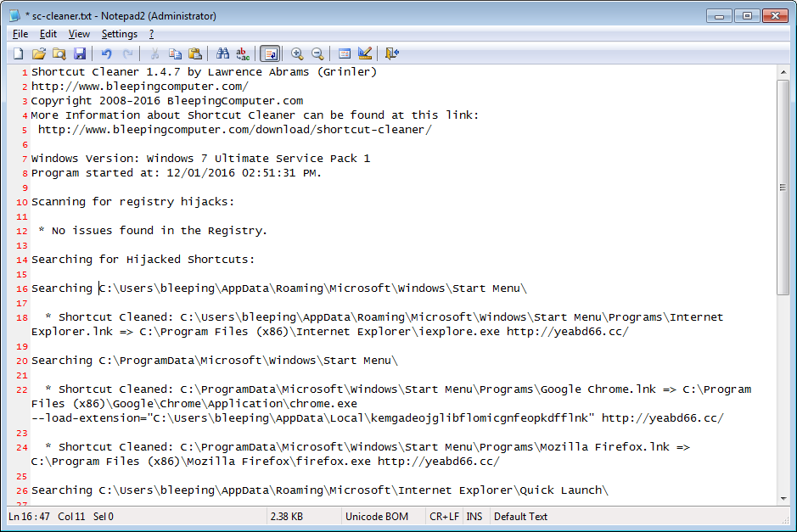The image size is (797, 532).
Task: Open the Settings menu
Action: point(120,34)
